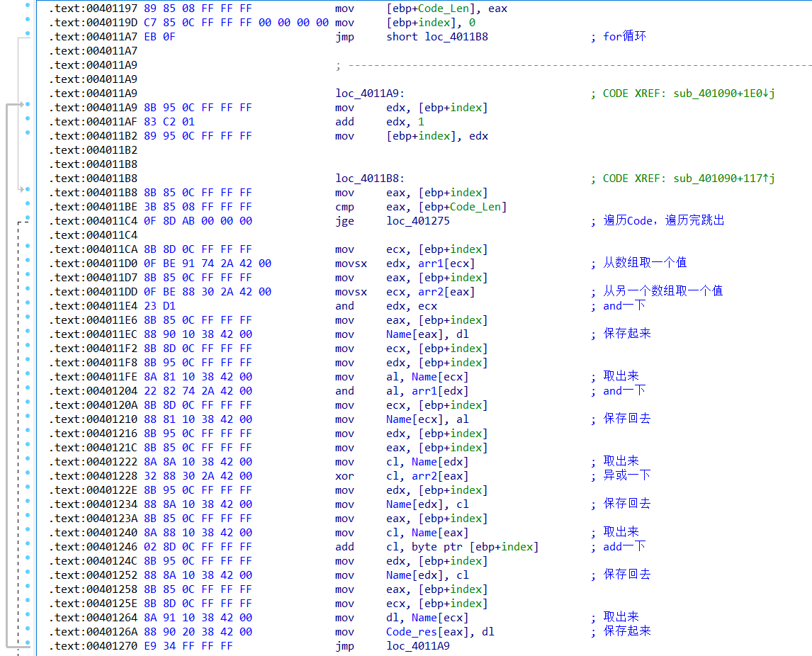Follow the 'sub_401090+1E0' code XREF link
The image size is (812, 656).
pos(724,94)
